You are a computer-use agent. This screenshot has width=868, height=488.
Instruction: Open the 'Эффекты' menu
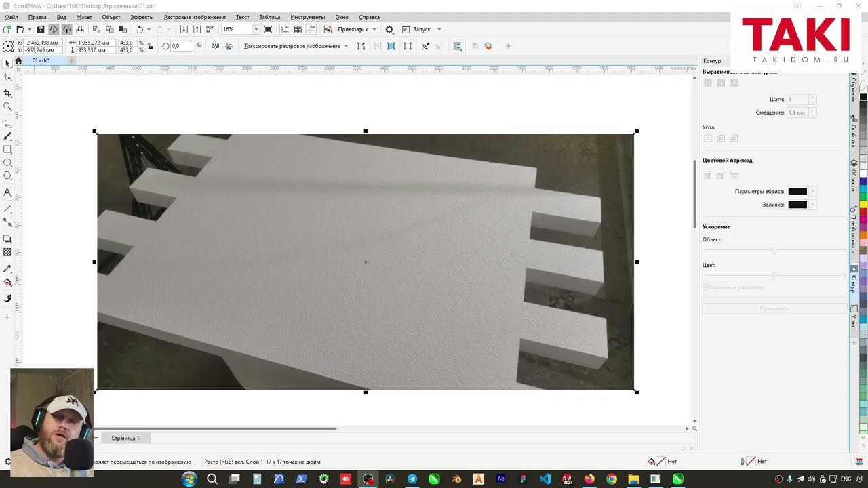click(142, 17)
